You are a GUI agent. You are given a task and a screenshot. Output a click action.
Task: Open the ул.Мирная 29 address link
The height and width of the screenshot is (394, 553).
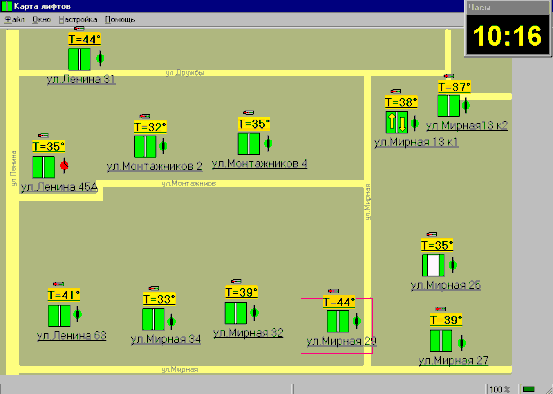pos(341,341)
